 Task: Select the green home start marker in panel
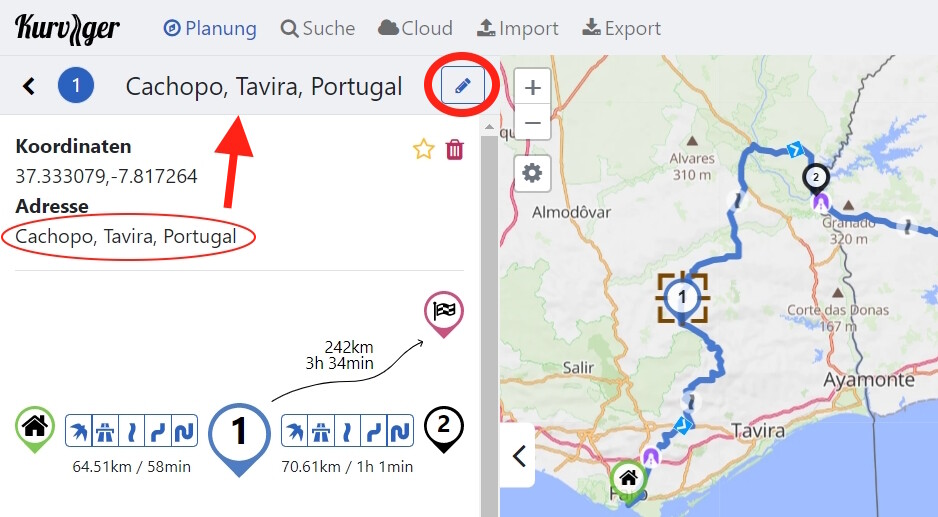pyautogui.click(x=35, y=429)
